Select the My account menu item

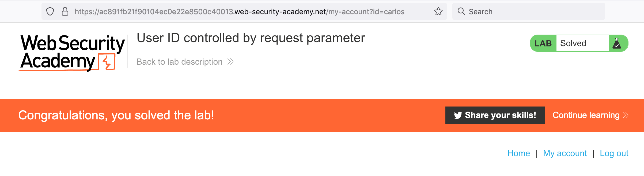565,153
